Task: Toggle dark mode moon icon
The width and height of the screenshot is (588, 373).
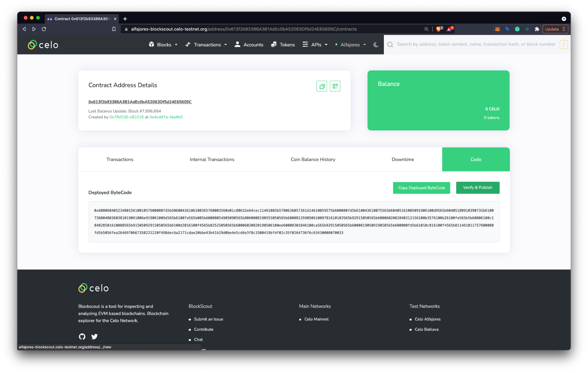Action: (x=376, y=44)
